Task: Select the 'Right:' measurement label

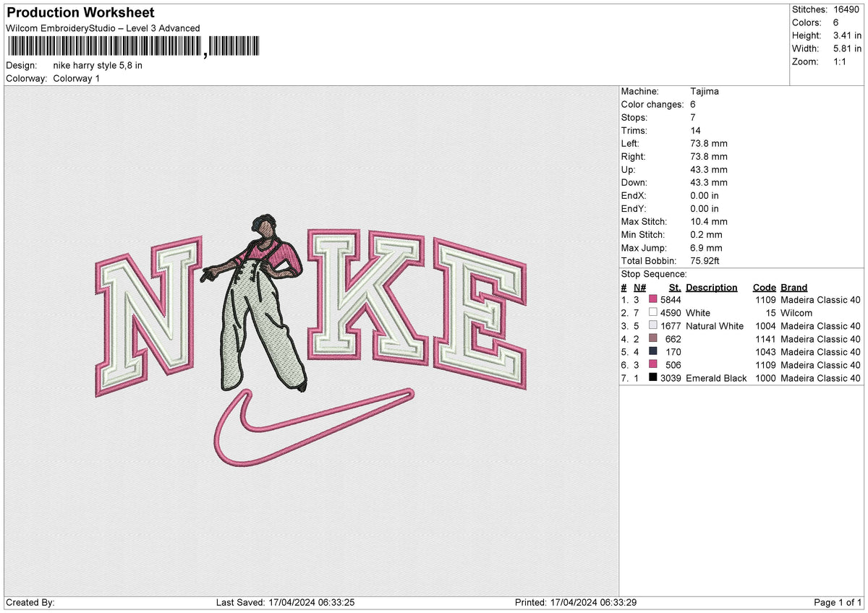Action: (x=634, y=157)
